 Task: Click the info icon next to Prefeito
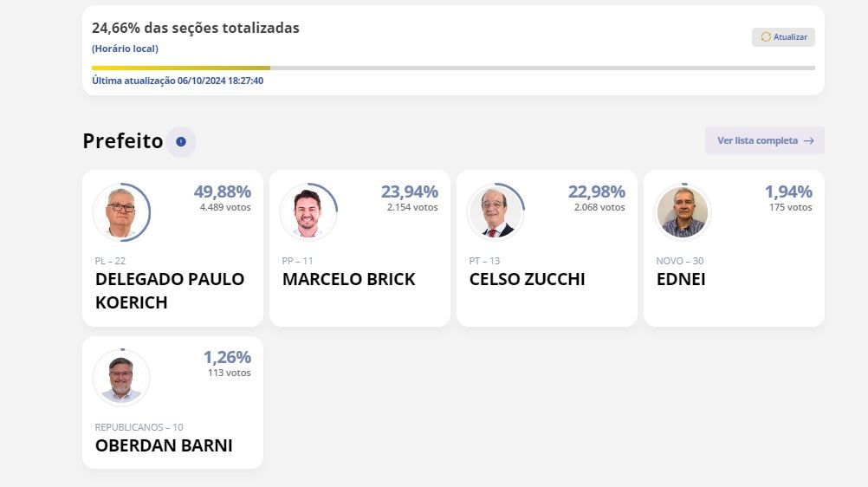coord(181,142)
